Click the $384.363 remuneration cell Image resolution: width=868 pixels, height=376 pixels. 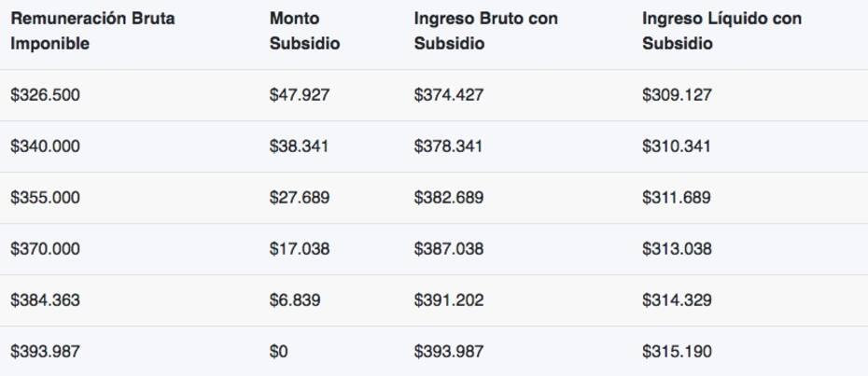[46, 300]
